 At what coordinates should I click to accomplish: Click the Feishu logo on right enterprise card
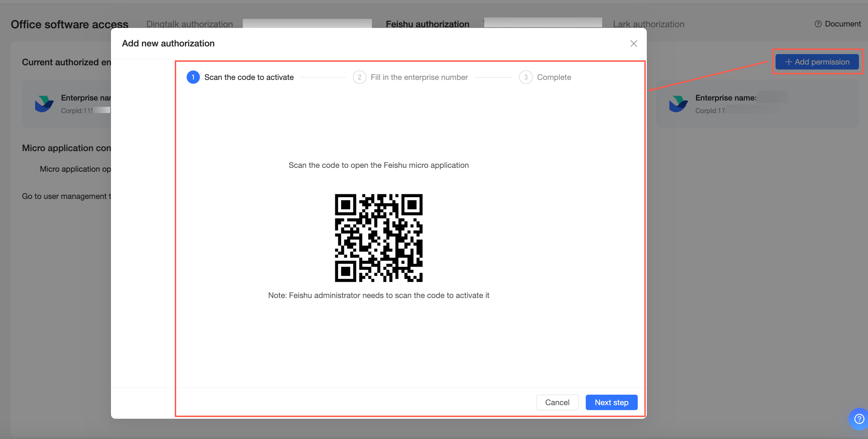679,104
